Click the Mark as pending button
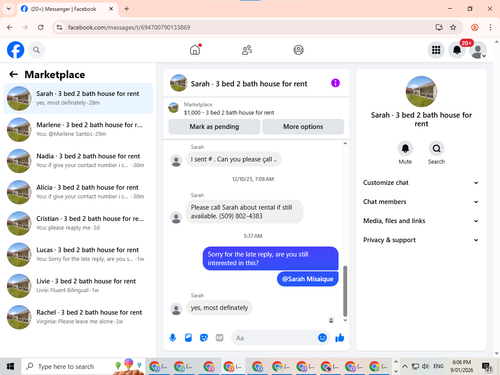This screenshot has height=375, width=500. click(x=214, y=127)
